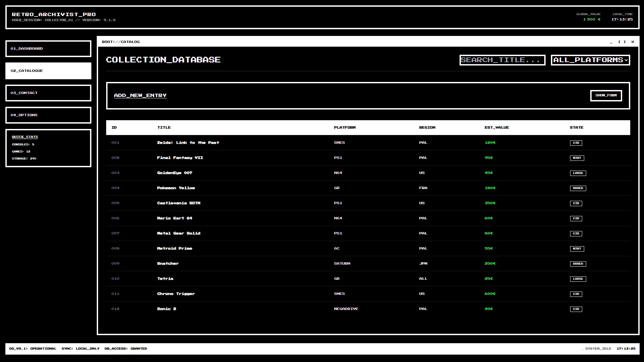Click the dropdown chevron next to ALL_PLATFORMS
The width and height of the screenshot is (644, 362).
[627, 60]
